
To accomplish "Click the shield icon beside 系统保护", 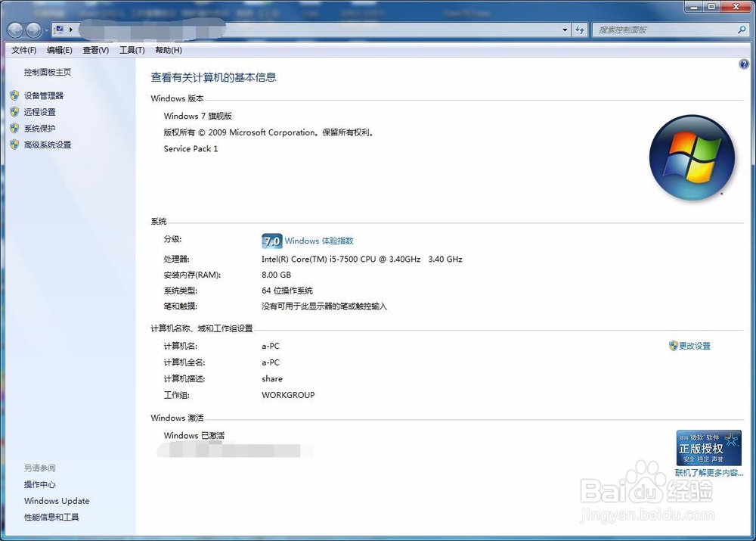I will click(x=14, y=129).
